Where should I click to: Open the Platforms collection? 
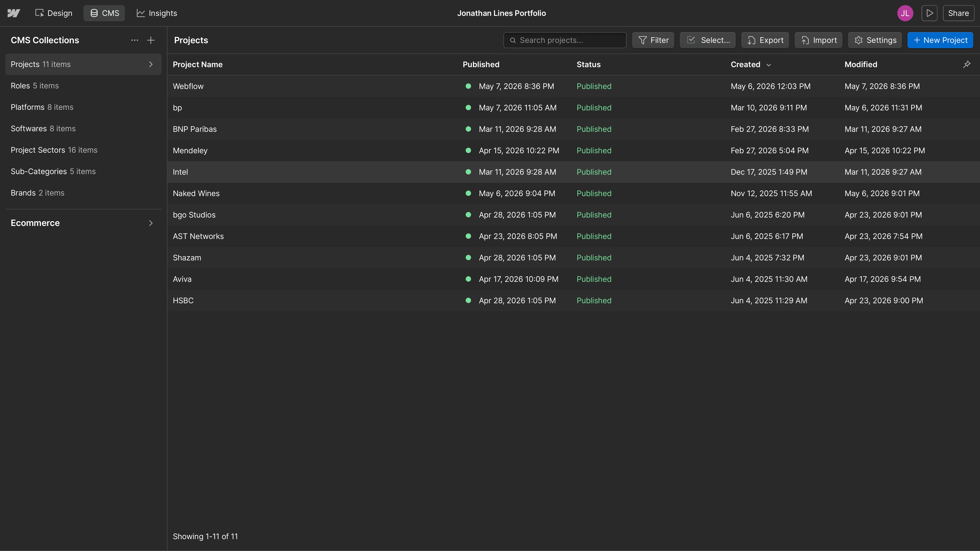pos(83,107)
